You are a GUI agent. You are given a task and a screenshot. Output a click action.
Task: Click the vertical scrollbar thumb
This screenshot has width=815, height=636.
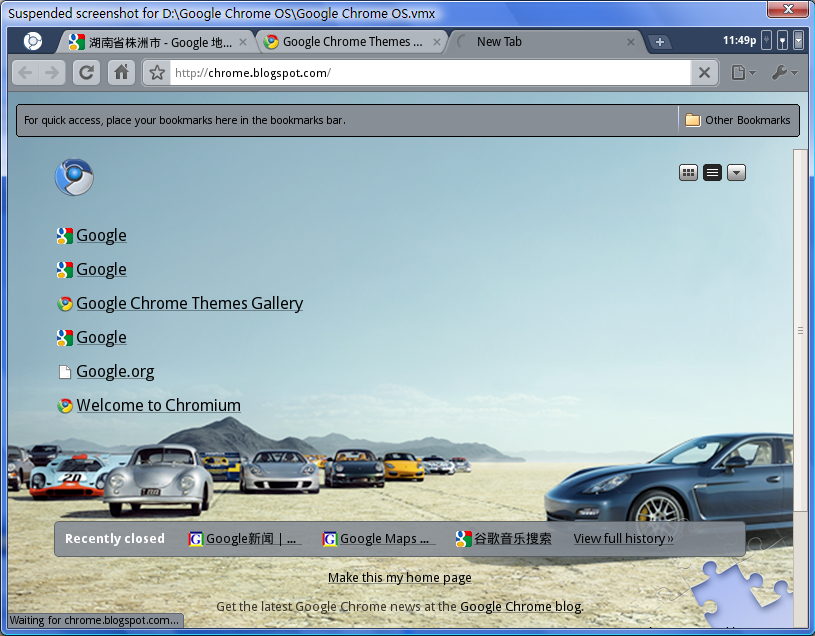click(x=800, y=330)
